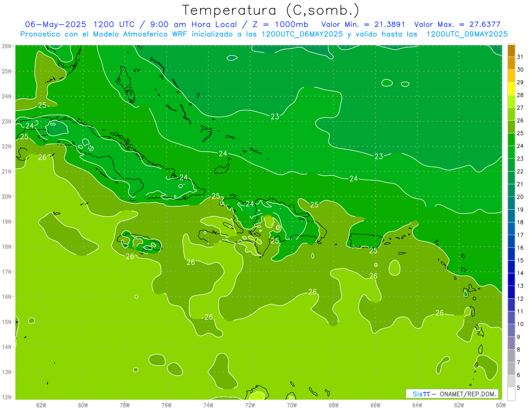Click the colorbar scale value 28
Image resolution: width=532 pixels, height=411 pixels.
(520, 95)
